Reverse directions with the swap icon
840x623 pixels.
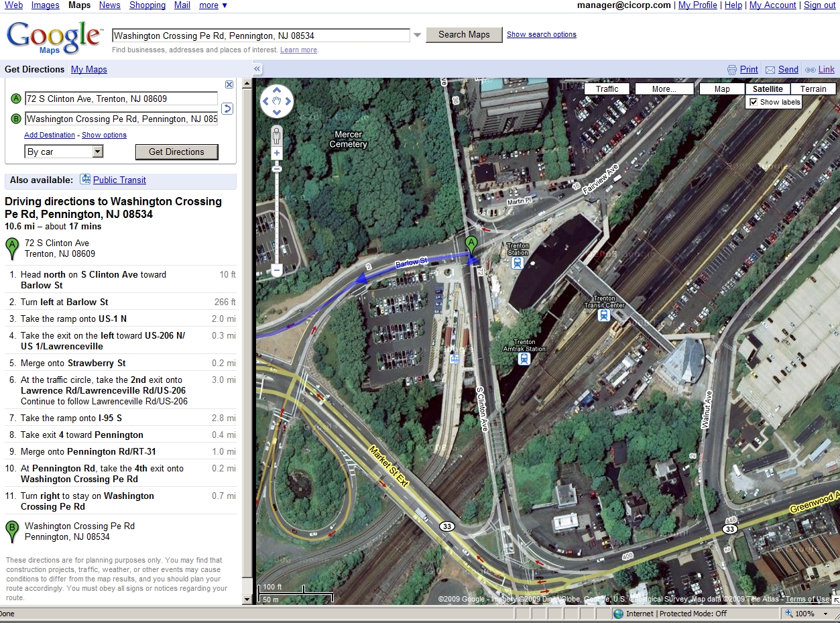(227, 109)
